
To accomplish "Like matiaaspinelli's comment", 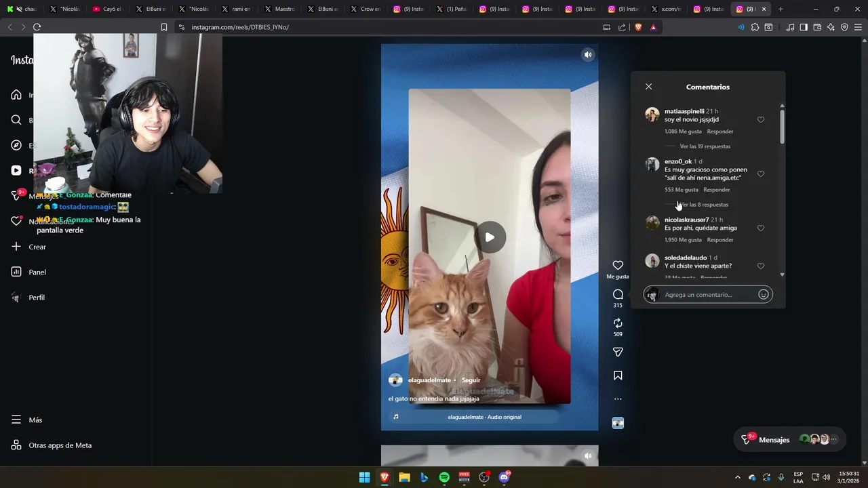I will (x=761, y=120).
